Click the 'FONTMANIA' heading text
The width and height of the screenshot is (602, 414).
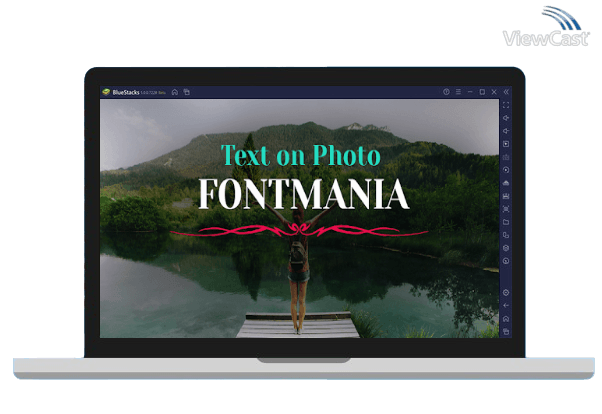[x=303, y=194]
